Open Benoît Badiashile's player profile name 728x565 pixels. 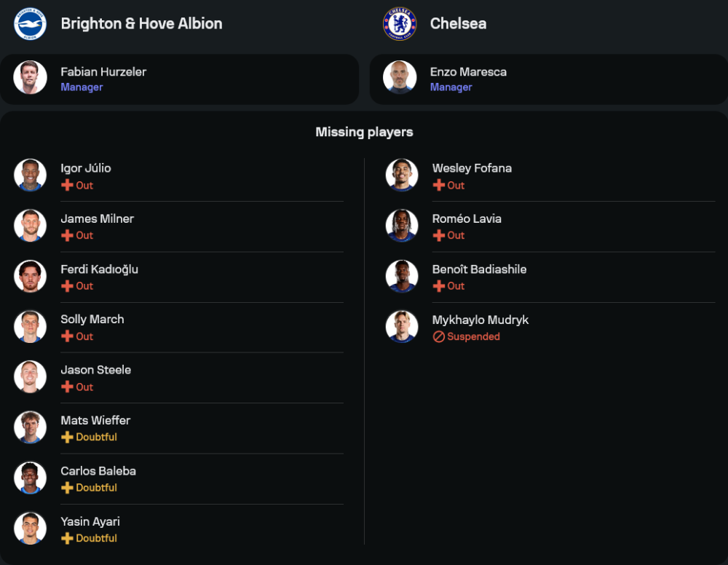[x=479, y=269]
